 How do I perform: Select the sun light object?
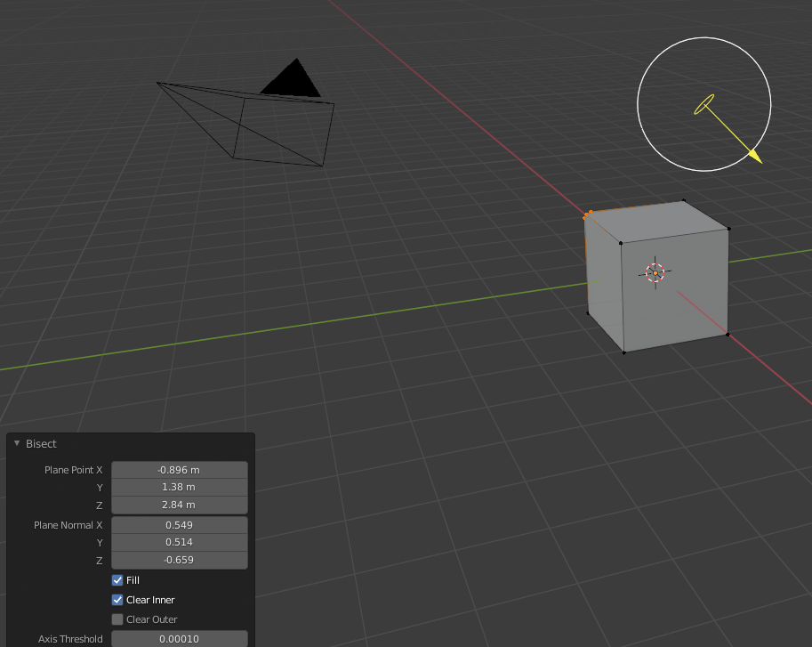pyautogui.click(x=703, y=104)
